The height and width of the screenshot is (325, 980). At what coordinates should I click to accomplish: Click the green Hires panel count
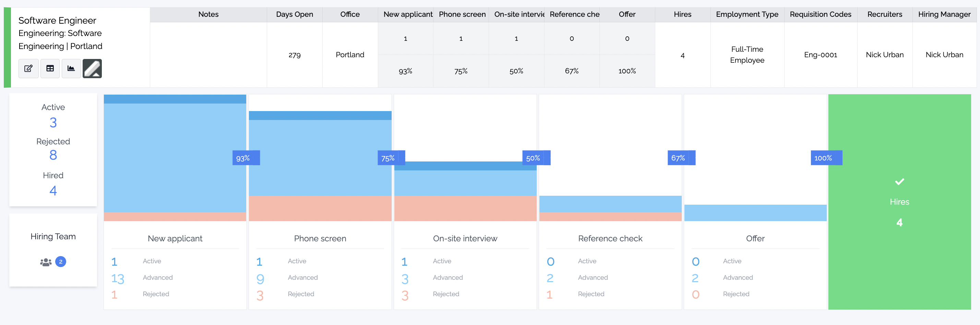point(899,222)
